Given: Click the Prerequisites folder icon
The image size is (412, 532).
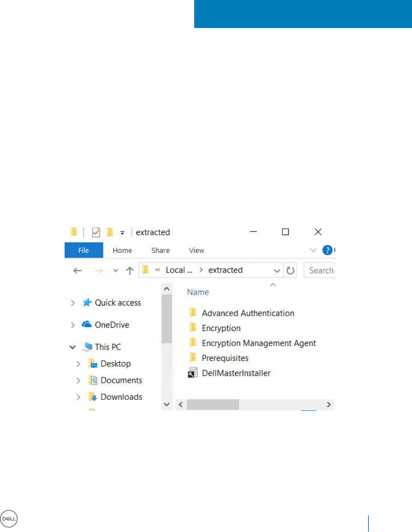Looking at the screenshot, I should click(193, 357).
